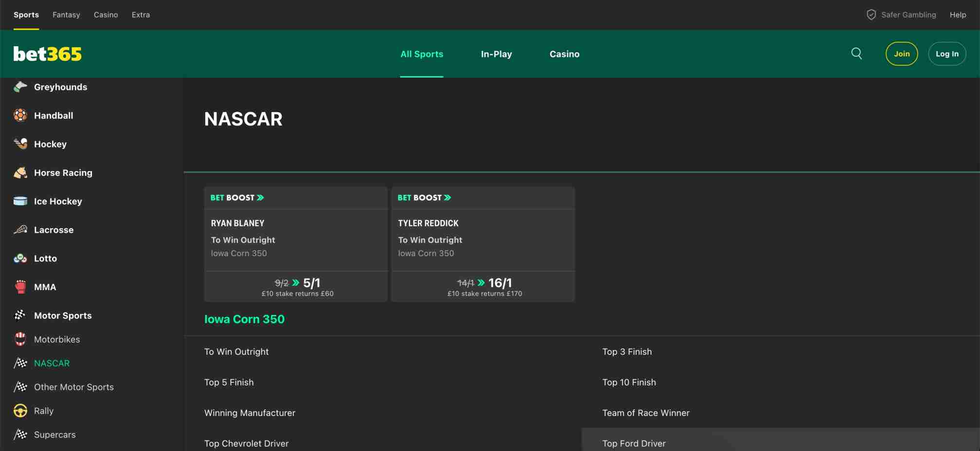Open the Top 3 Finish market

627,351
